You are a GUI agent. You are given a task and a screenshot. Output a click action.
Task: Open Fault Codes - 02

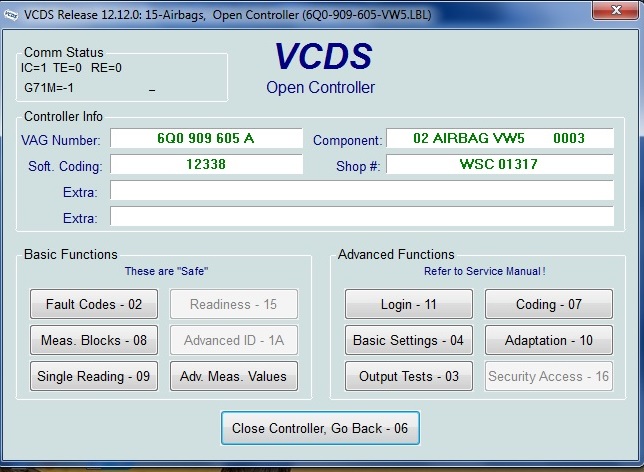point(94,304)
